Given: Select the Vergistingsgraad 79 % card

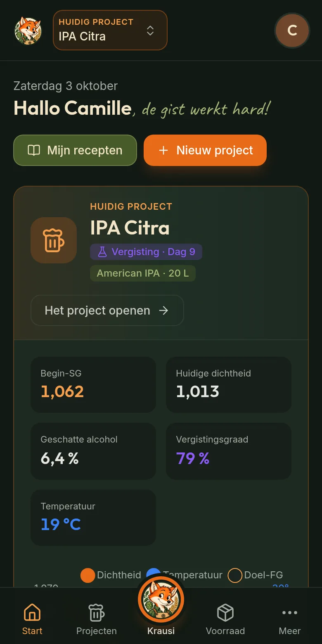Looking at the screenshot, I should [229, 451].
